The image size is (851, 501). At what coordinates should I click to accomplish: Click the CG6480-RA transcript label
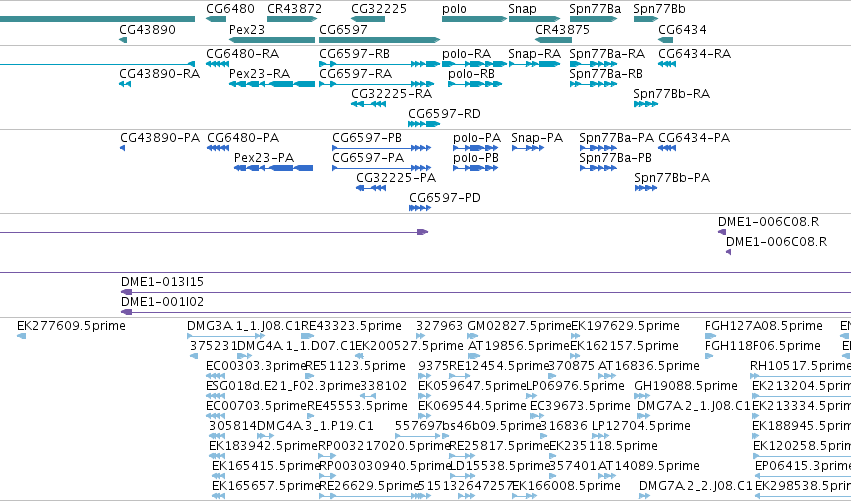[243, 54]
